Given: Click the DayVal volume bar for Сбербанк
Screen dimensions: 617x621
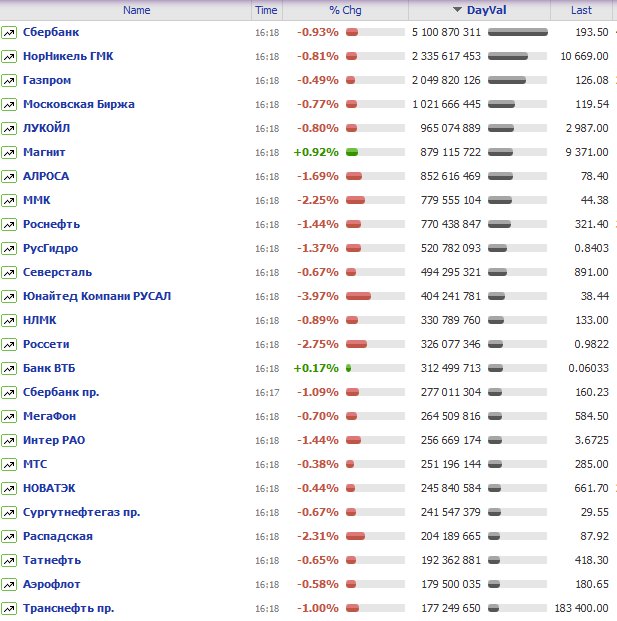Looking at the screenshot, I should click(517, 32).
